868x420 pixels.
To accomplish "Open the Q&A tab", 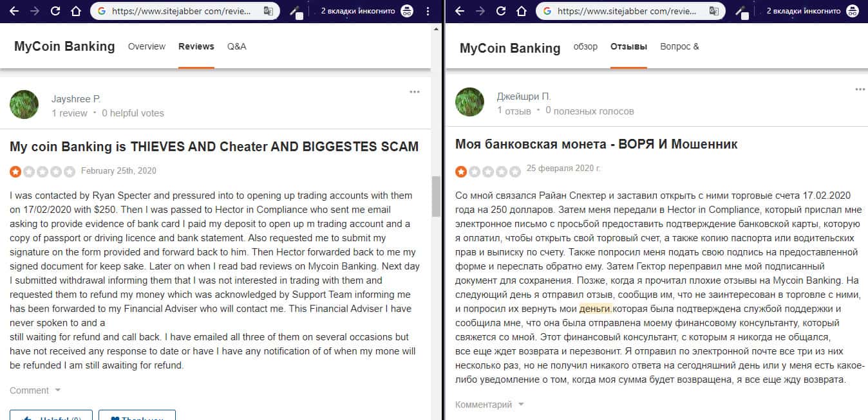I will click(x=236, y=46).
